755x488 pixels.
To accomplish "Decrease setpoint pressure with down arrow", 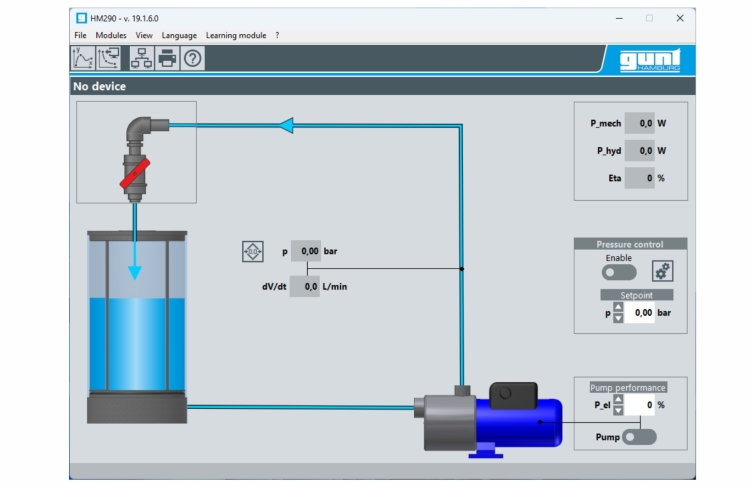I will coord(618,318).
